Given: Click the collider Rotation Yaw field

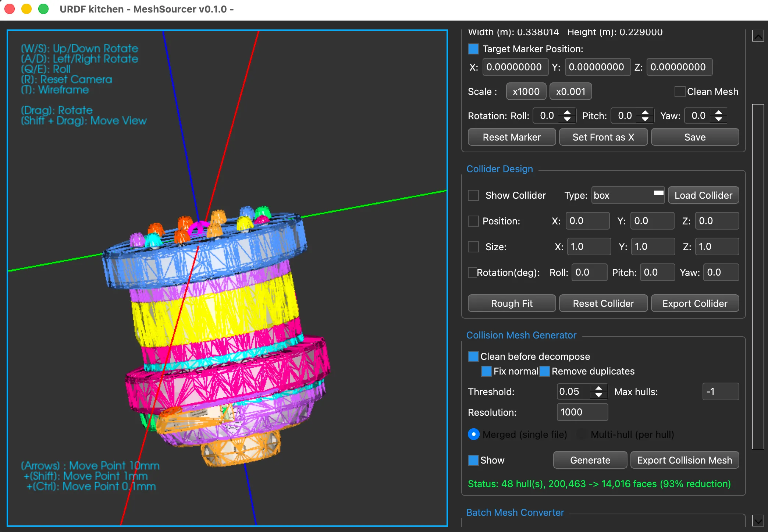Looking at the screenshot, I should (721, 273).
